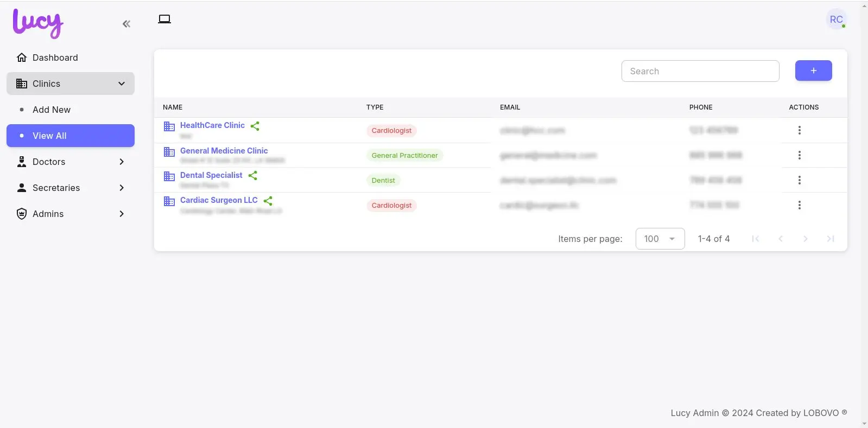
Task: Open actions menu for Cardiac Surgeon LLC
Action: pyautogui.click(x=799, y=205)
